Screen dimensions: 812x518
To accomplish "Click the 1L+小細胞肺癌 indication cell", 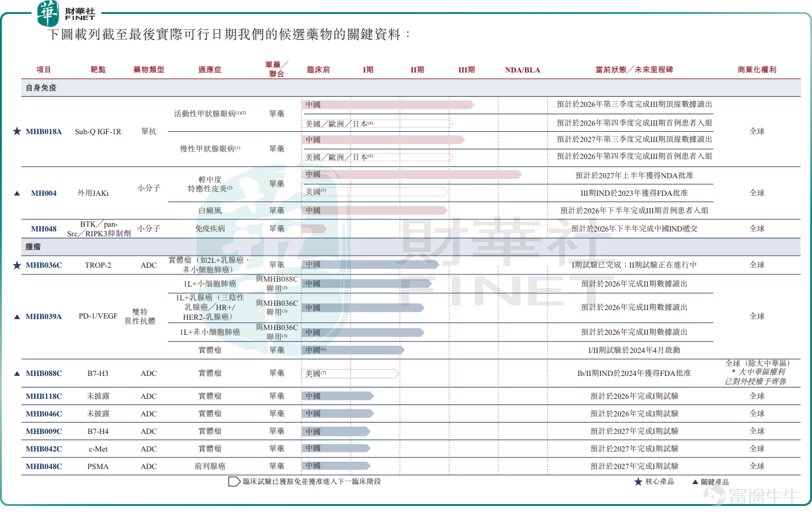I will pyautogui.click(x=210, y=283).
